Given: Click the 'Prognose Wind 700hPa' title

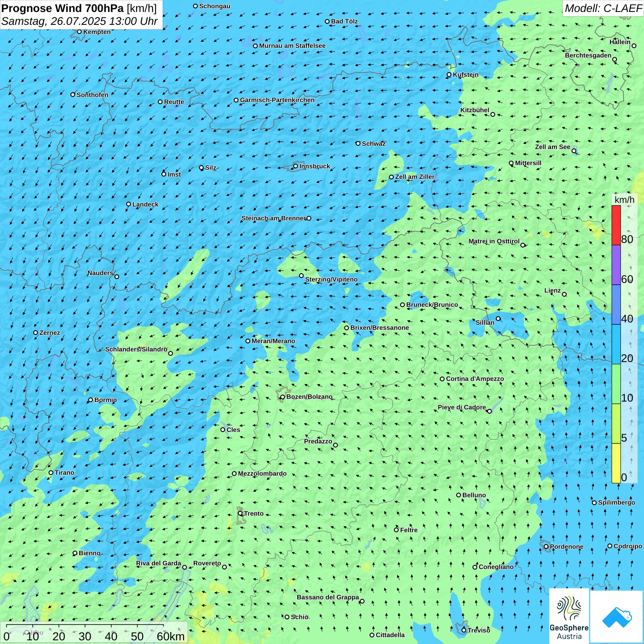Looking at the screenshot, I should [63, 8].
